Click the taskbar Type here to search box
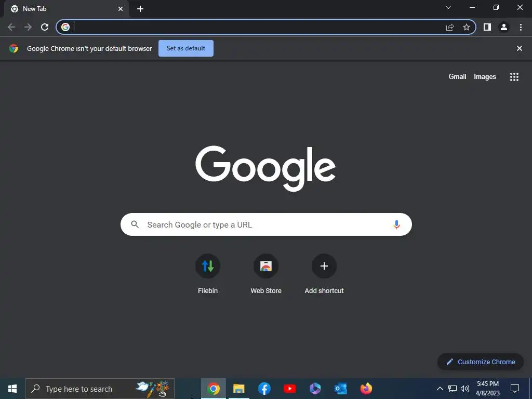 point(100,389)
